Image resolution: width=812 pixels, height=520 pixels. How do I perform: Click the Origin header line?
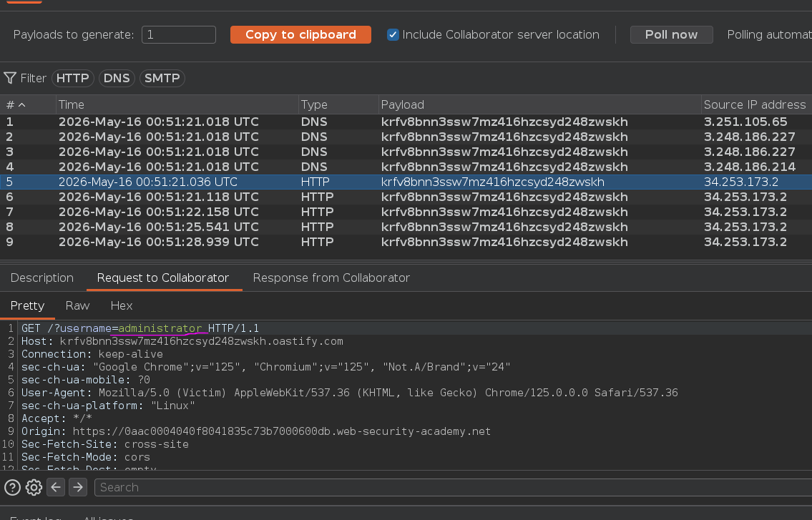256,431
